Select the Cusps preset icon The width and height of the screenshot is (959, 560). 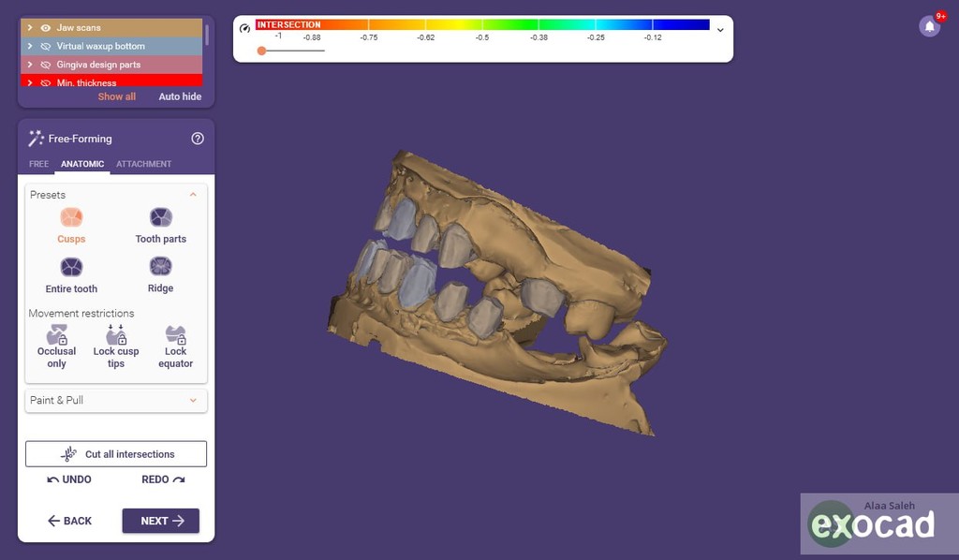tap(71, 217)
